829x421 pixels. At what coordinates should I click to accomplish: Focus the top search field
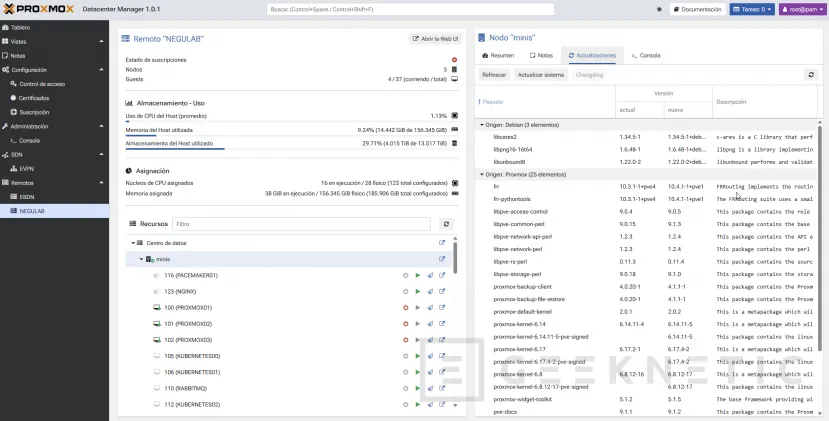point(410,10)
